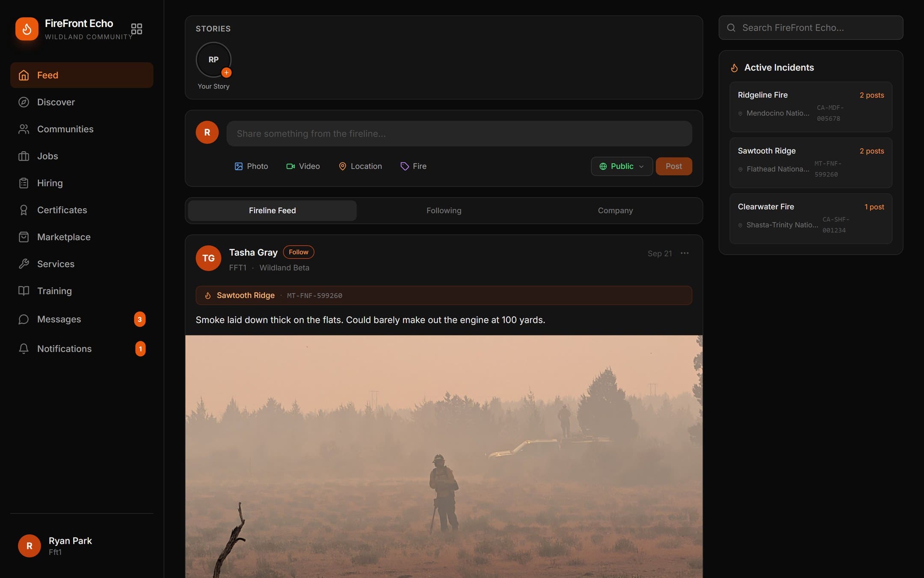The width and height of the screenshot is (924, 578).
Task: Open the smoky fireline photo
Action: point(444,456)
